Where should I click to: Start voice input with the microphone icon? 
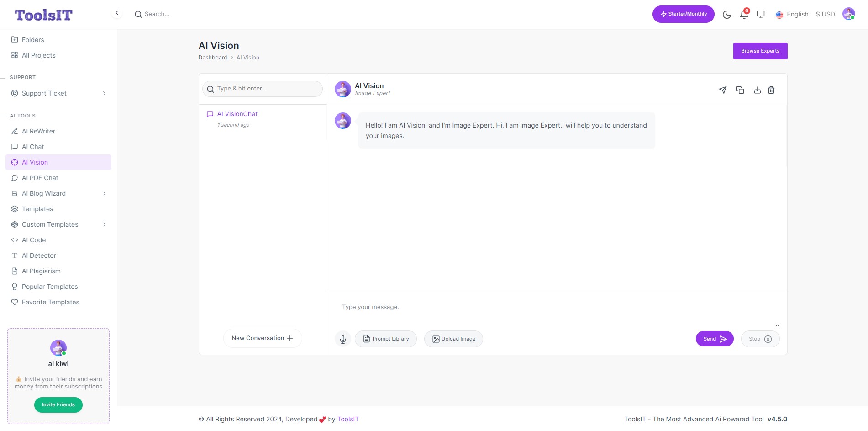tap(343, 339)
